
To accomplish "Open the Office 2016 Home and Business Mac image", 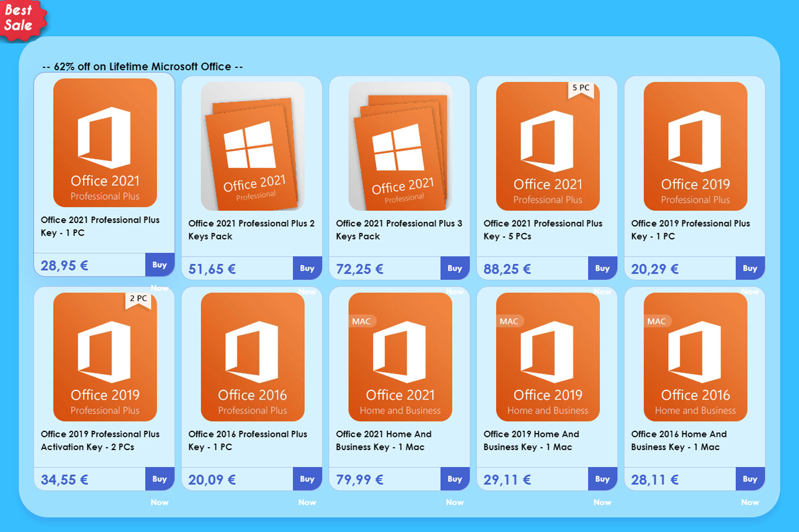I will pyautogui.click(x=696, y=356).
